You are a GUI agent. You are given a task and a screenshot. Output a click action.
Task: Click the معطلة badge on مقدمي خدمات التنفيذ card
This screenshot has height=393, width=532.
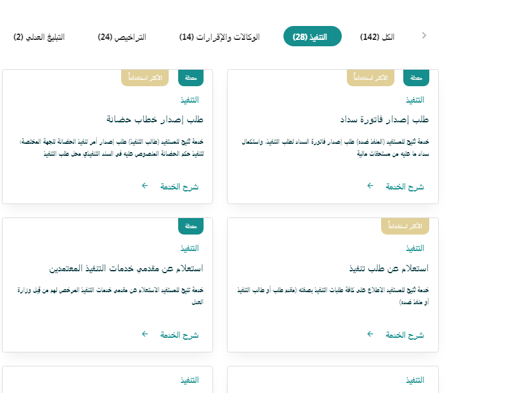[x=191, y=226]
